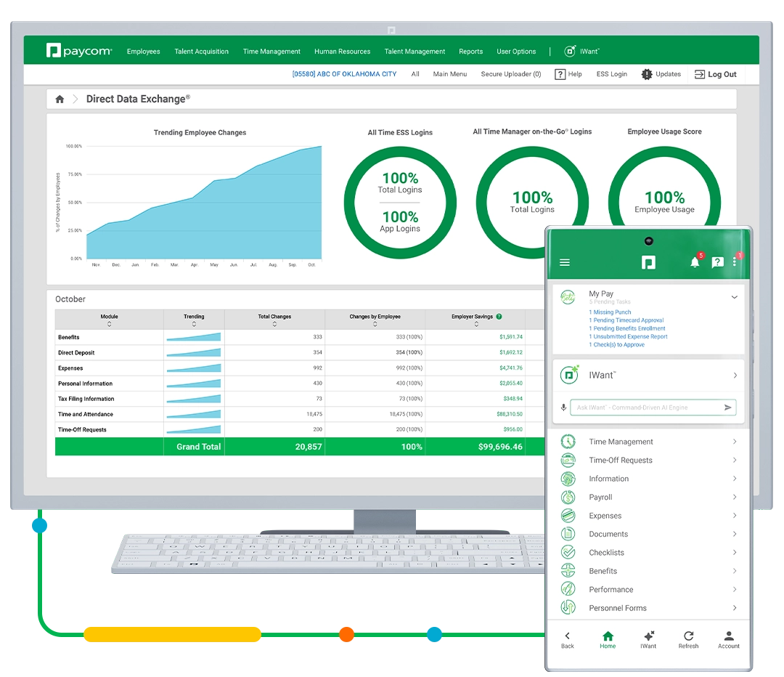Tap the send arrow in IWant field

727,408
